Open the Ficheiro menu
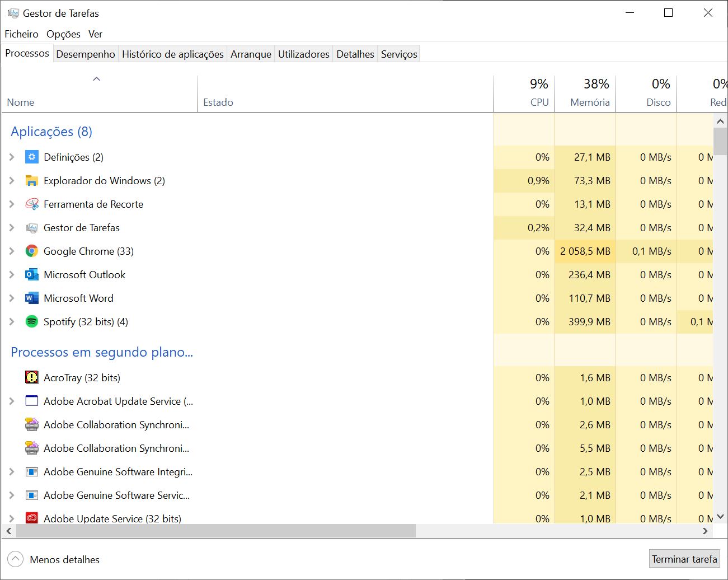The height and width of the screenshot is (580, 728). pyautogui.click(x=21, y=34)
